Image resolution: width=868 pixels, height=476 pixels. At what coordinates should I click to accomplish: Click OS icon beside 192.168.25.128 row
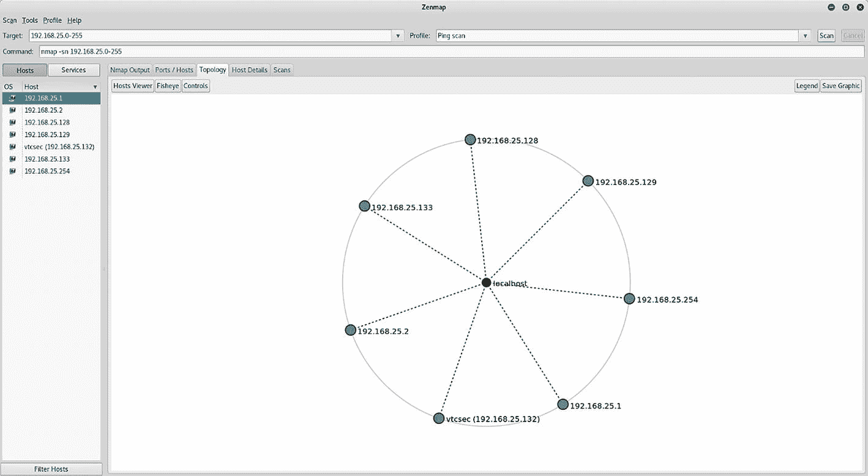pyautogui.click(x=12, y=123)
